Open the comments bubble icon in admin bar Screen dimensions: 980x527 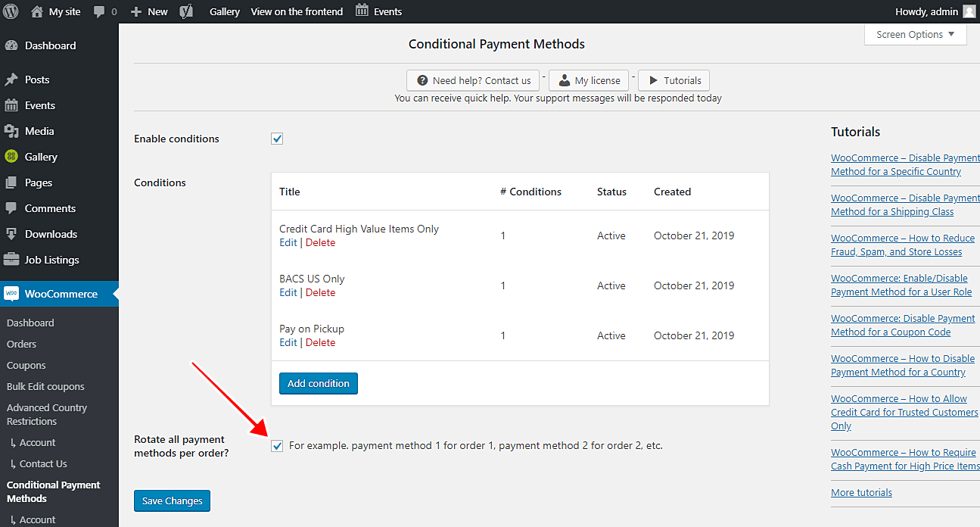(x=99, y=12)
